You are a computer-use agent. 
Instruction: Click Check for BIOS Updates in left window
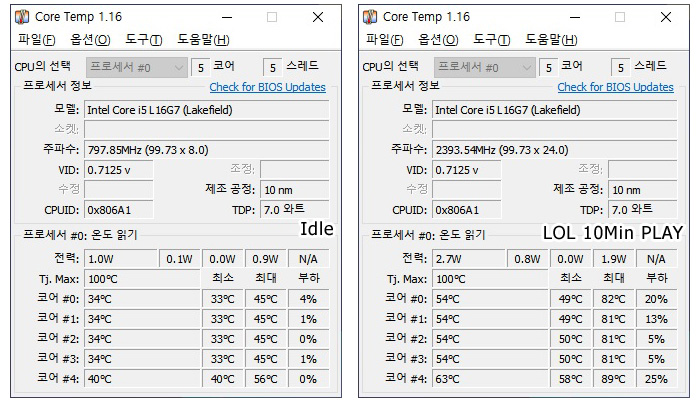point(267,87)
